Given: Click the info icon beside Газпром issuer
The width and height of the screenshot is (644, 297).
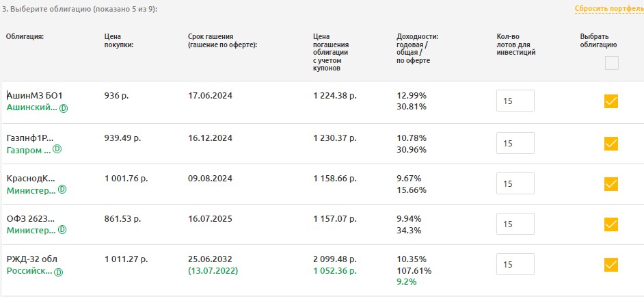Looking at the screenshot, I should (57, 149).
